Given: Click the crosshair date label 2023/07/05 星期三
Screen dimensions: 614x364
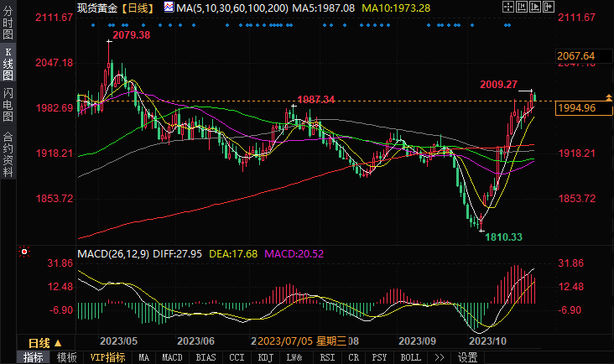Looking at the screenshot, I should 302,341.
